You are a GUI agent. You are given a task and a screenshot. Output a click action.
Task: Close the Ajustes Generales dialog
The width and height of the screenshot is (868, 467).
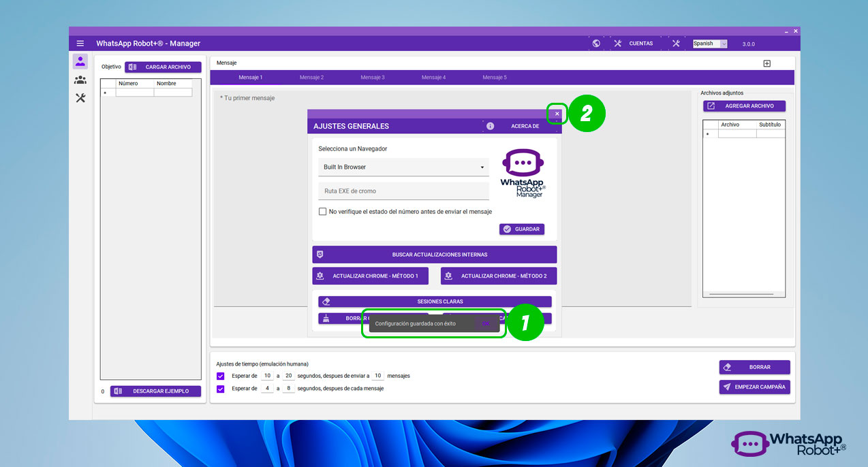(557, 114)
